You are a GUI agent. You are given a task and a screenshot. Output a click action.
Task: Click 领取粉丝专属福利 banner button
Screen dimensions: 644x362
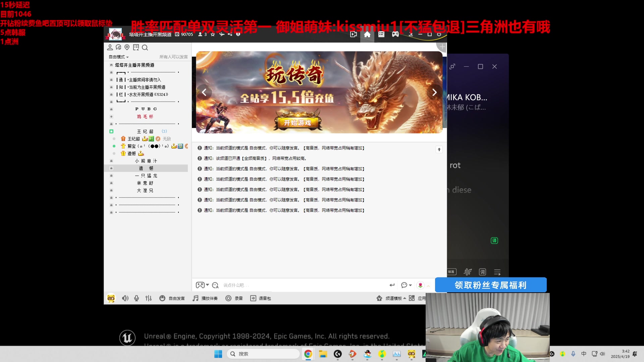pos(491,285)
